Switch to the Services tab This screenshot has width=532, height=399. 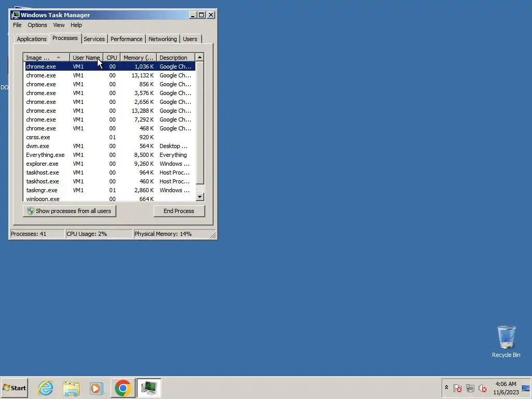pyautogui.click(x=94, y=39)
